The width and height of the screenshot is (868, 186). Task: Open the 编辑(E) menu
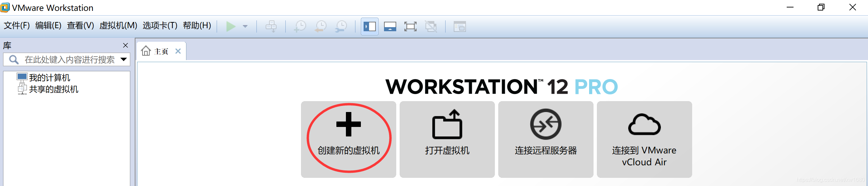[x=48, y=26]
